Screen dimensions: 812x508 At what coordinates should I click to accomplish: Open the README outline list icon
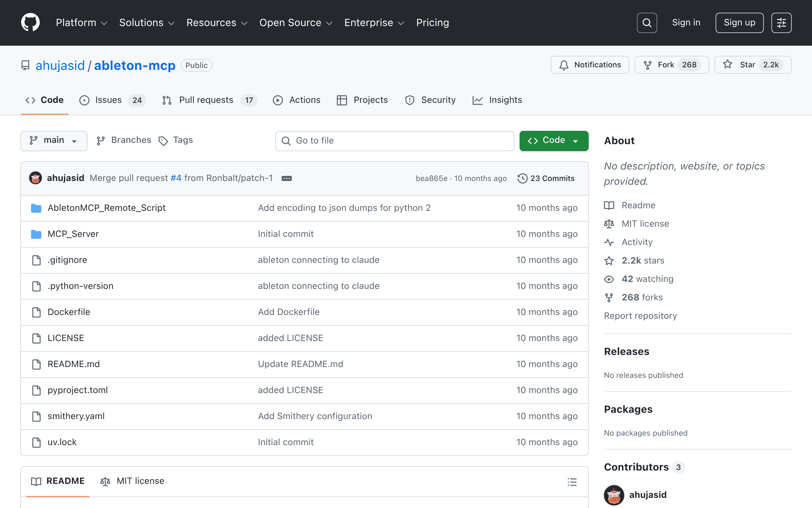click(x=572, y=482)
